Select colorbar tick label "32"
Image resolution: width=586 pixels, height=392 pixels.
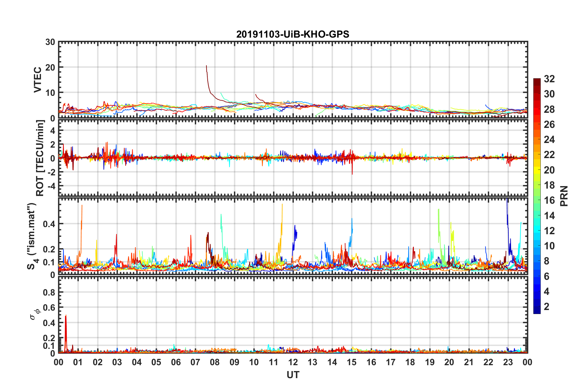pos(549,79)
